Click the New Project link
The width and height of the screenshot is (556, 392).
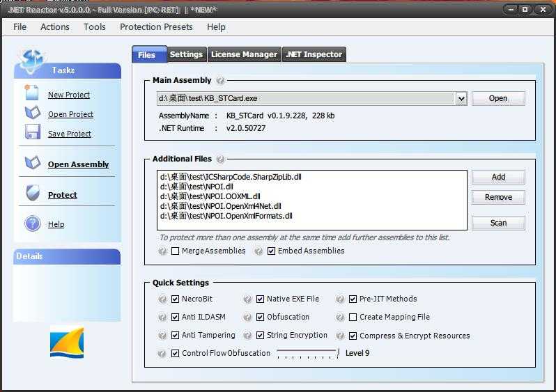(x=69, y=95)
